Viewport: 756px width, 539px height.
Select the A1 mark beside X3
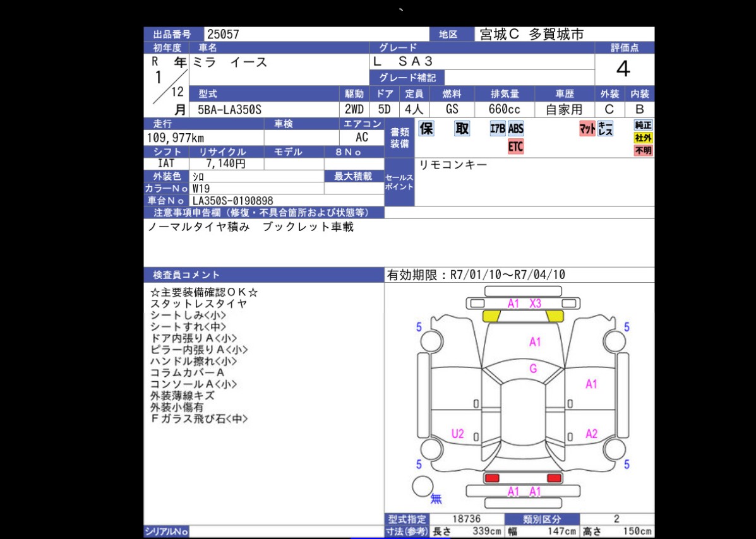click(513, 304)
